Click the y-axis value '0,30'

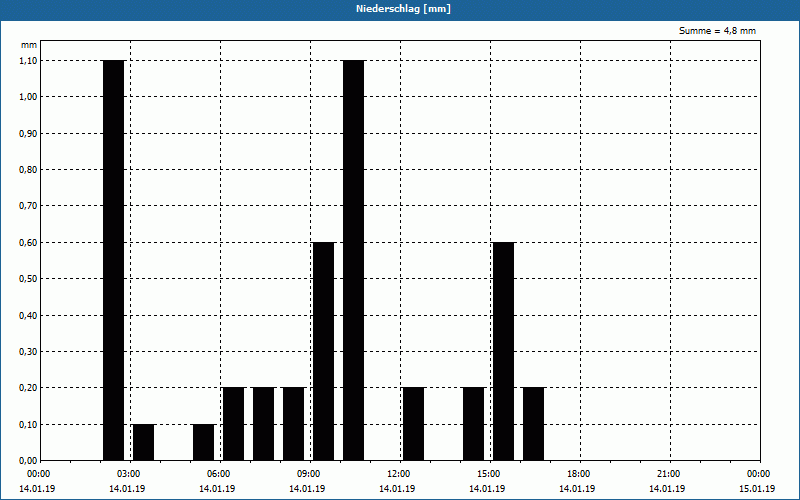pos(29,352)
